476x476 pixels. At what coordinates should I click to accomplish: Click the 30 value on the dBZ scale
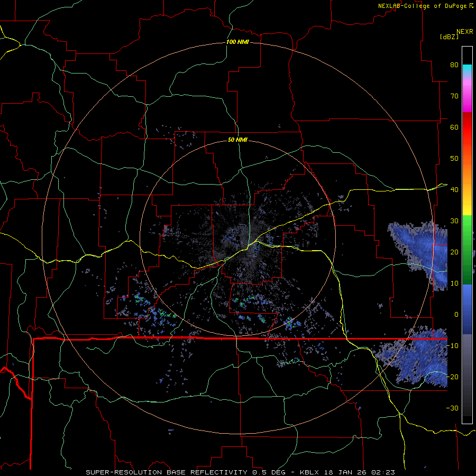454,221
